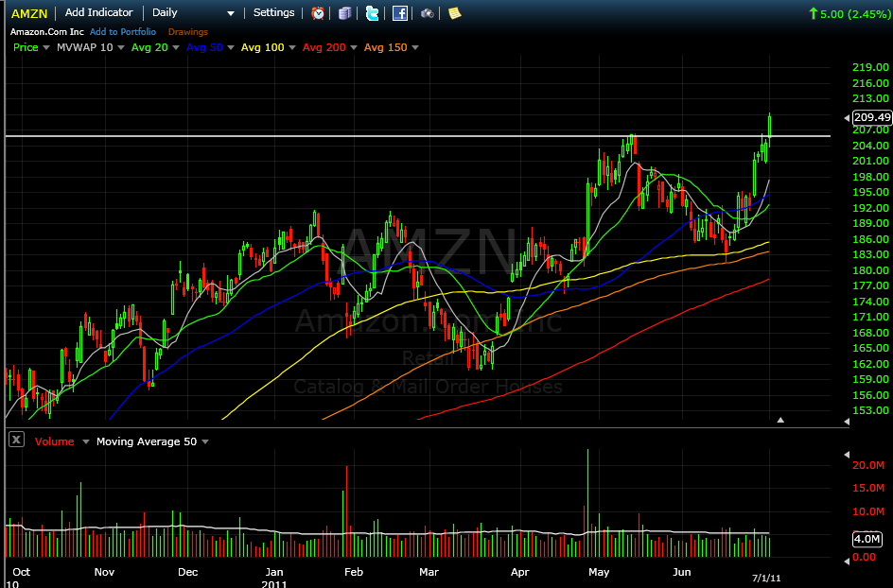Click the 10.0M volume axis label

(x=868, y=511)
